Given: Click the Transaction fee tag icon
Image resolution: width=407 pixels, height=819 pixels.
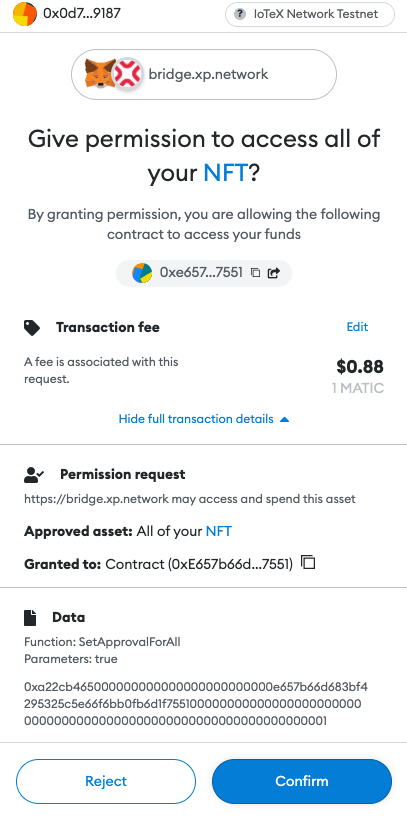Looking at the screenshot, I should (x=32, y=328).
